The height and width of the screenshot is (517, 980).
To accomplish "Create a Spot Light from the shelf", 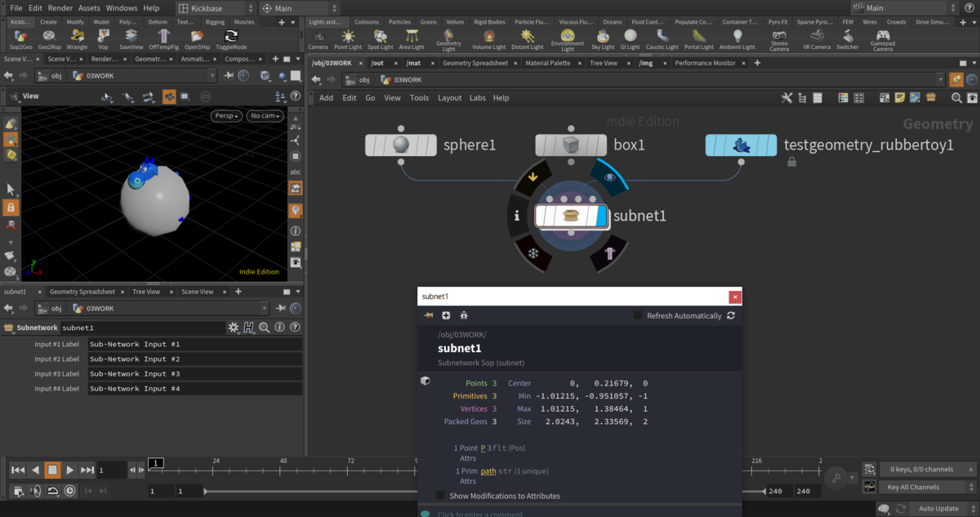I will pyautogui.click(x=381, y=39).
